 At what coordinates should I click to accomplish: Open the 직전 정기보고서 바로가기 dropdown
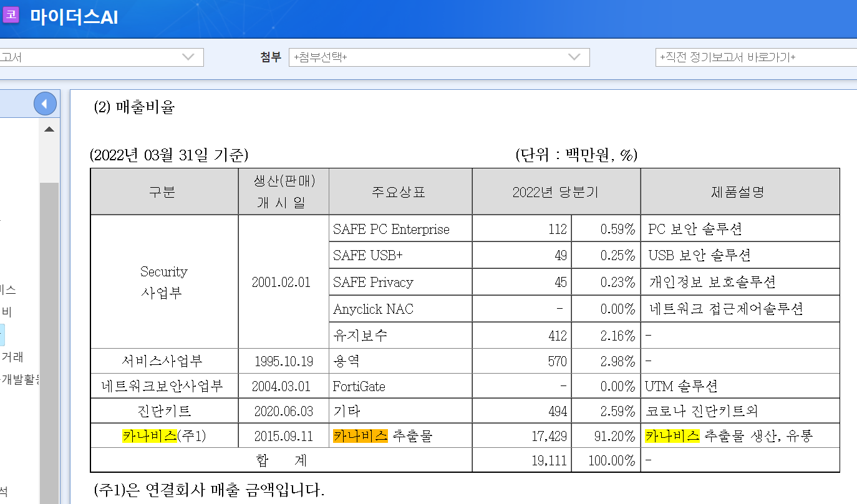pyautogui.click(x=756, y=57)
